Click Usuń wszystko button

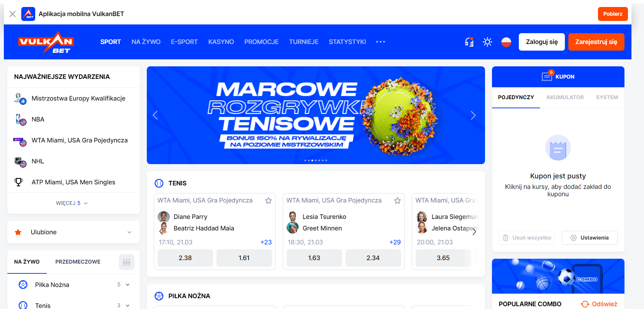[x=527, y=238]
